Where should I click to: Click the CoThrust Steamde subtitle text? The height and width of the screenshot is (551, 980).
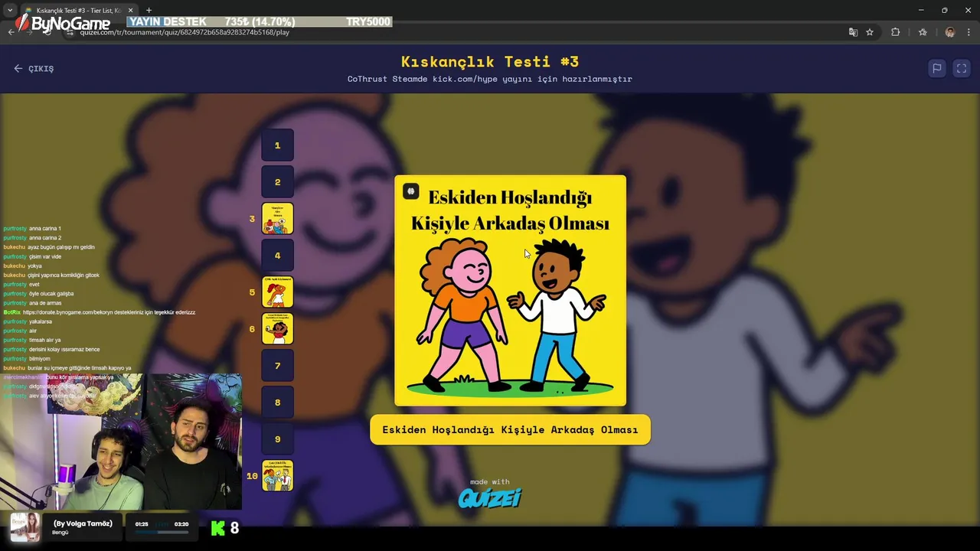490,79
